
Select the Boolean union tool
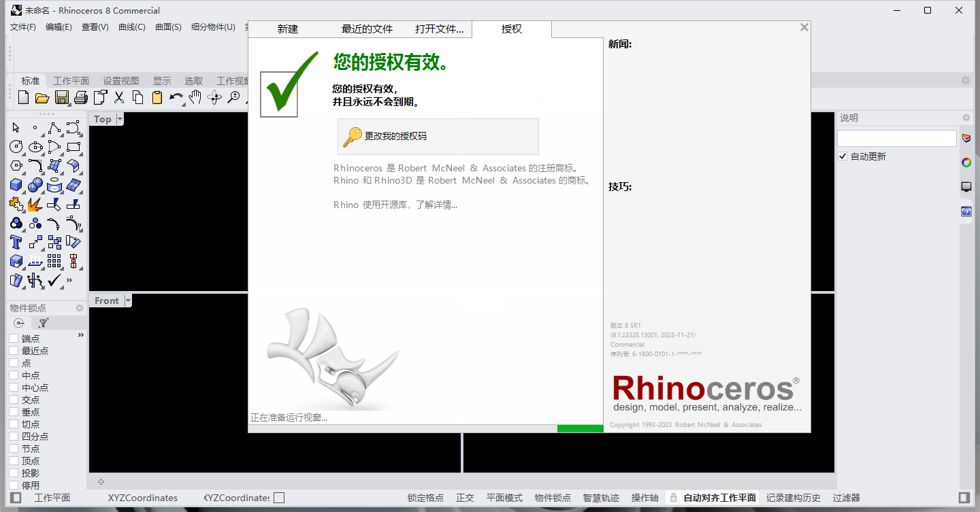tap(35, 185)
